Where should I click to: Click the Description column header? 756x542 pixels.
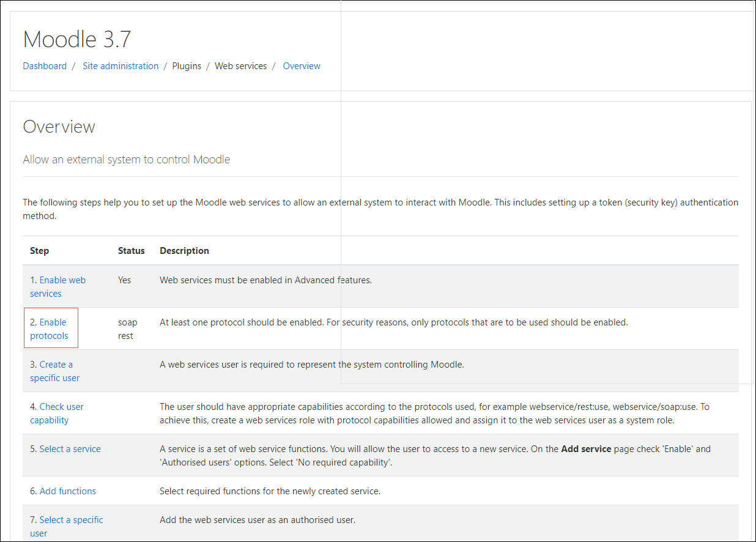point(185,251)
